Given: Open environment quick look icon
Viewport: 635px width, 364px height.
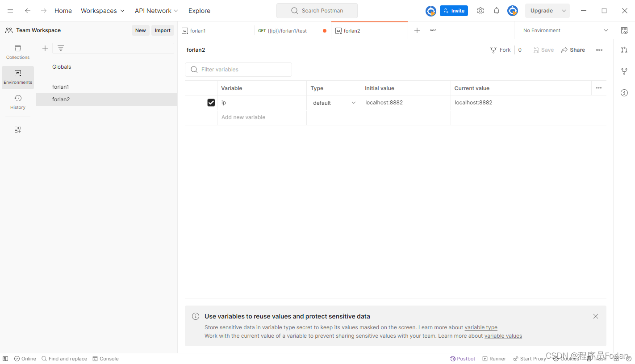Looking at the screenshot, I should tap(624, 30).
